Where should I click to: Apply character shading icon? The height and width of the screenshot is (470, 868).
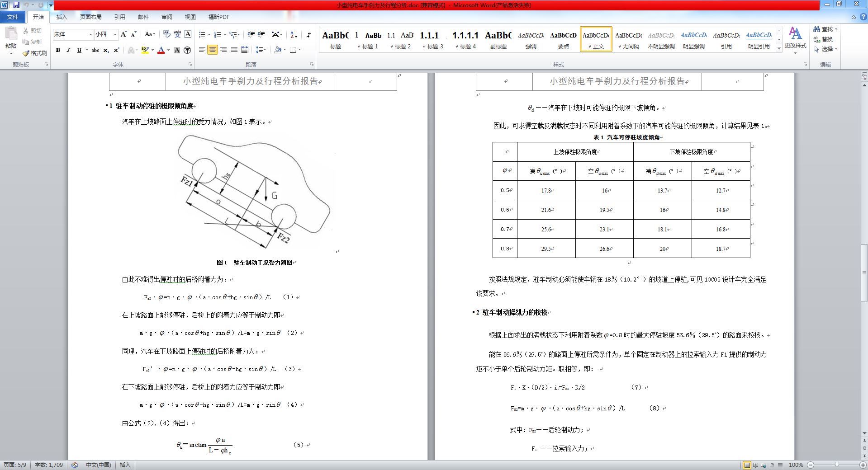click(x=177, y=50)
